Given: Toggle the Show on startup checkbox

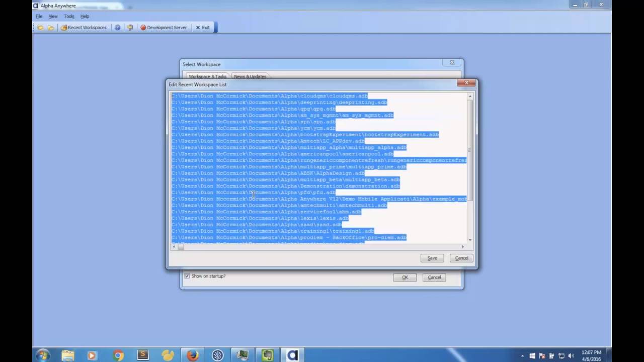Looking at the screenshot, I should 187,276.
